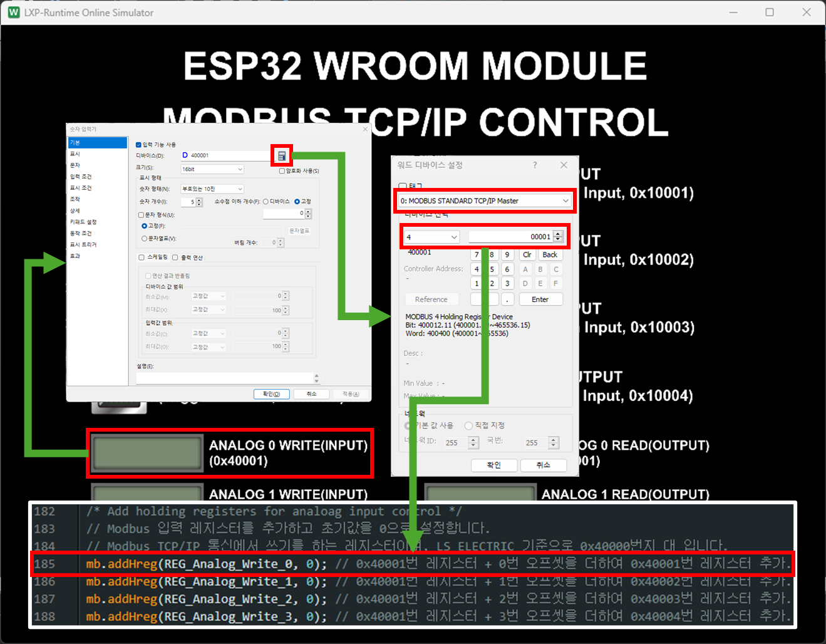Open the 최소값(C) 고정값 dropdown
The width and height of the screenshot is (826, 644).
point(209,333)
